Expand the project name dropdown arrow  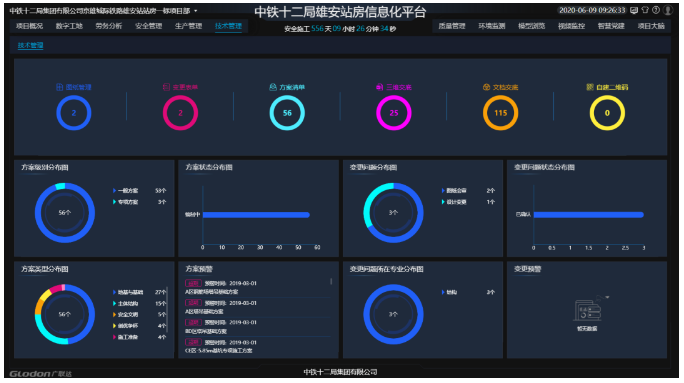pyautogui.click(x=196, y=10)
